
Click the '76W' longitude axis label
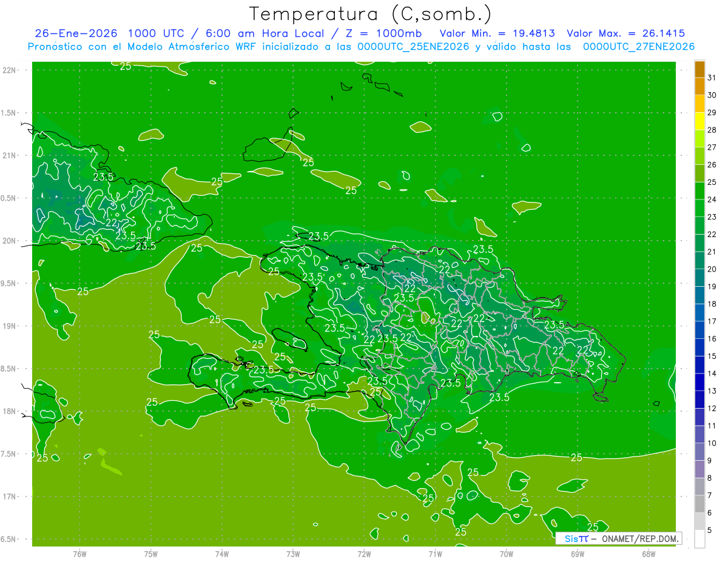[x=79, y=554]
